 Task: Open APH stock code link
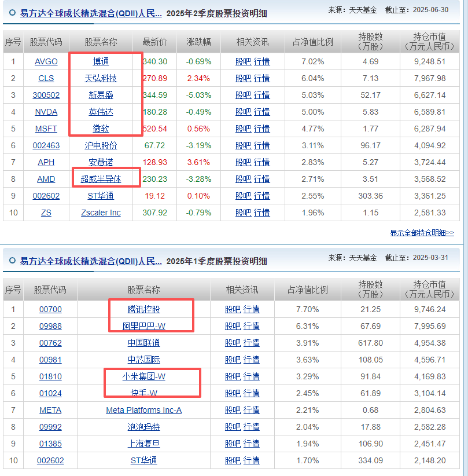46,162
